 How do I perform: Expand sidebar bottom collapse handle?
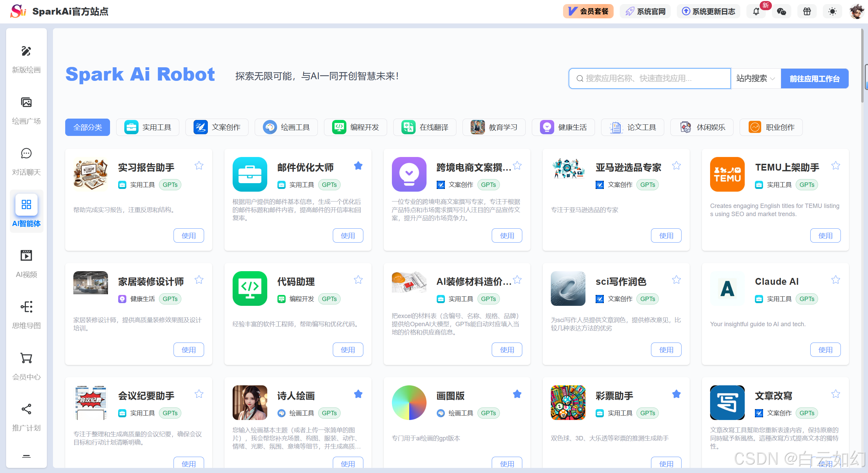[x=26, y=456]
